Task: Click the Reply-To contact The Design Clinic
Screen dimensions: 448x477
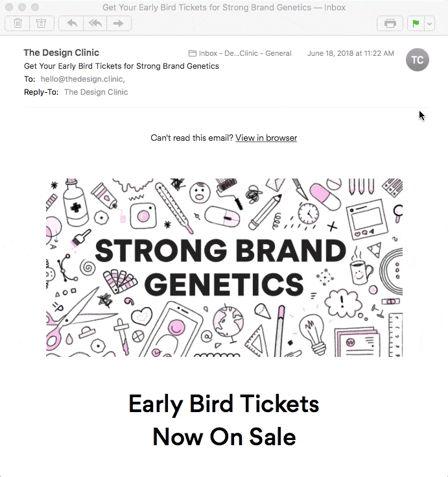Action: pyautogui.click(x=96, y=92)
